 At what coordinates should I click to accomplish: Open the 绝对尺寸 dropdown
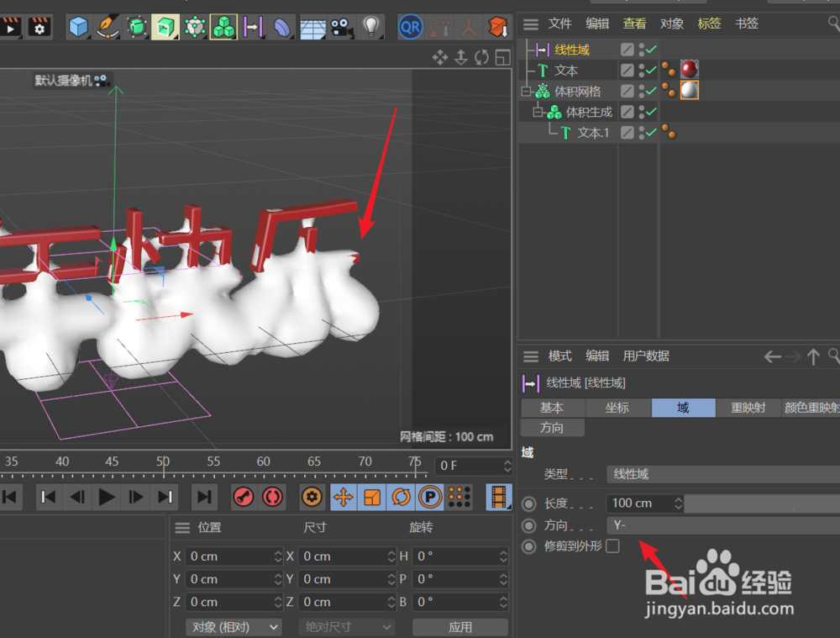347,627
